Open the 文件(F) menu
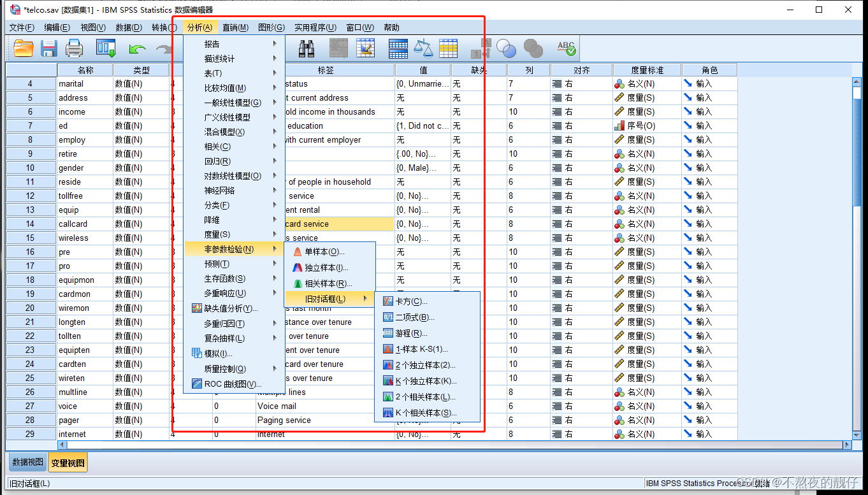Viewport: 868px width, 495px height. click(x=22, y=27)
